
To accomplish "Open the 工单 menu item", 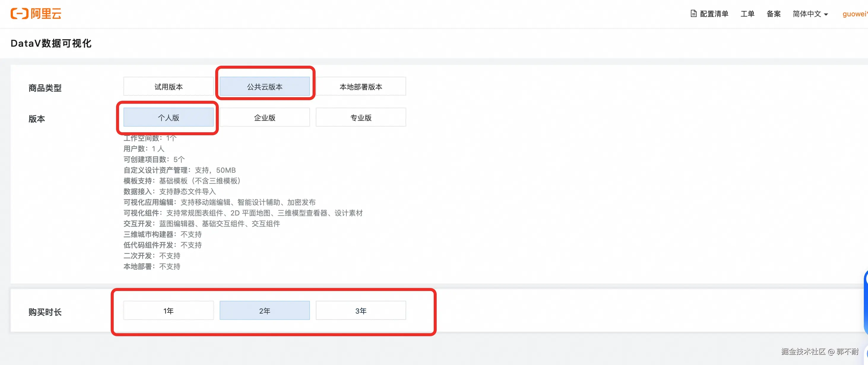I will pos(747,14).
